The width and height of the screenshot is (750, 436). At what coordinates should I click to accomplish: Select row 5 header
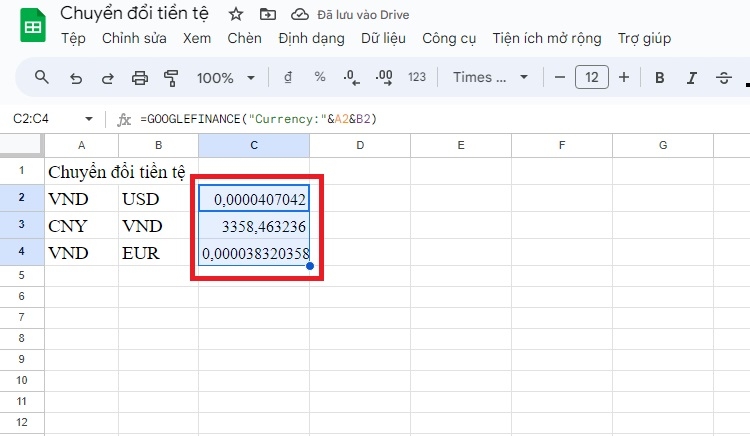pyautogui.click(x=22, y=275)
